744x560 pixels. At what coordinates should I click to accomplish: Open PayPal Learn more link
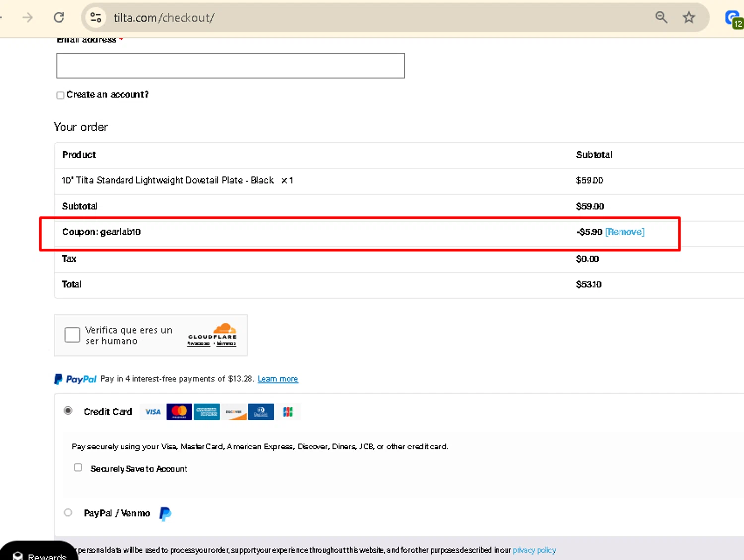(278, 379)
